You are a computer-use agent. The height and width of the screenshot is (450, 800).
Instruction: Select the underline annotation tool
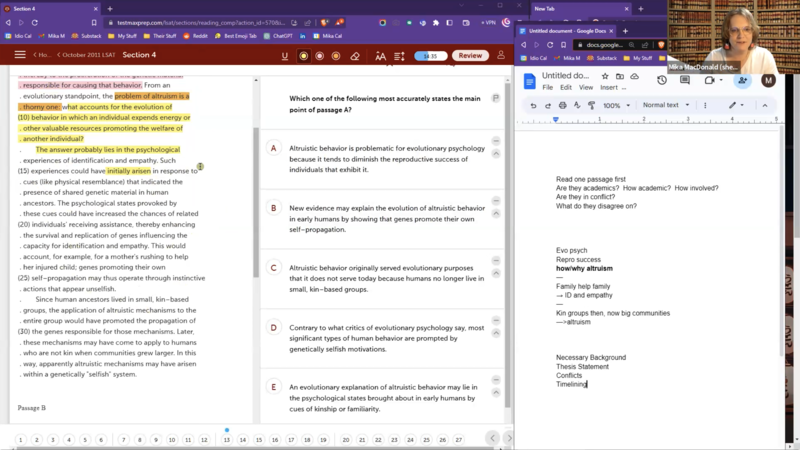285,56
